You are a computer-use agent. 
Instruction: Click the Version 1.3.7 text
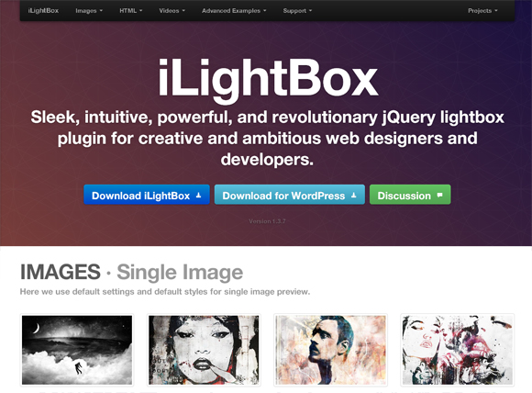(267, 221)
